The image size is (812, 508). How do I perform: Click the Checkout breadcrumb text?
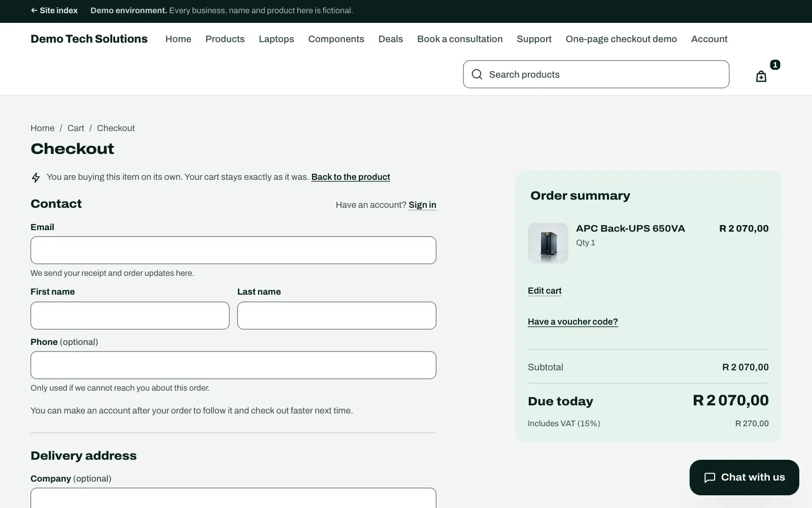coord(116,128)
